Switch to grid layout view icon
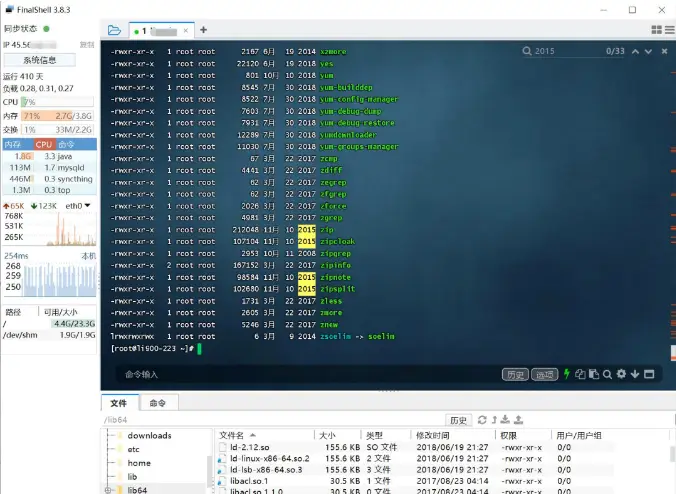 pos(656,30)
